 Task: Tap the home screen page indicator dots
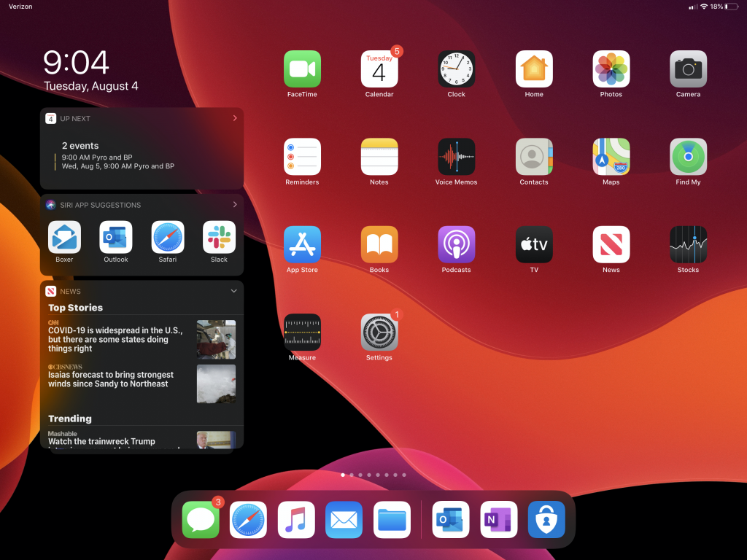point(373,475)
